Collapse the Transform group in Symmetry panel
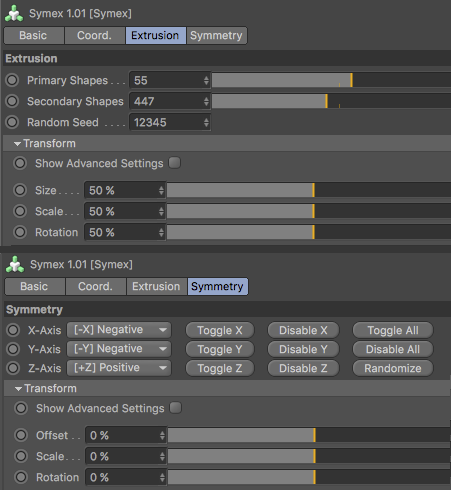The height and width of the screenshot is (490, 451). [x=19, y=389]
